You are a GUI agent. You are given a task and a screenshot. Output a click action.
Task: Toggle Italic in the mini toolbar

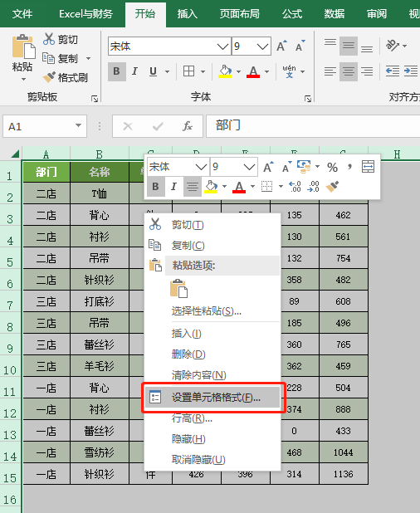173,187
